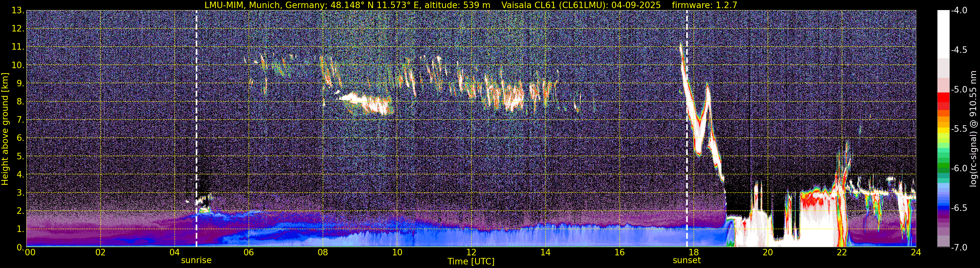The image size is (980, 268).
Task: Select the '12.' height-axis tick label
Action: tap(18, 29)
